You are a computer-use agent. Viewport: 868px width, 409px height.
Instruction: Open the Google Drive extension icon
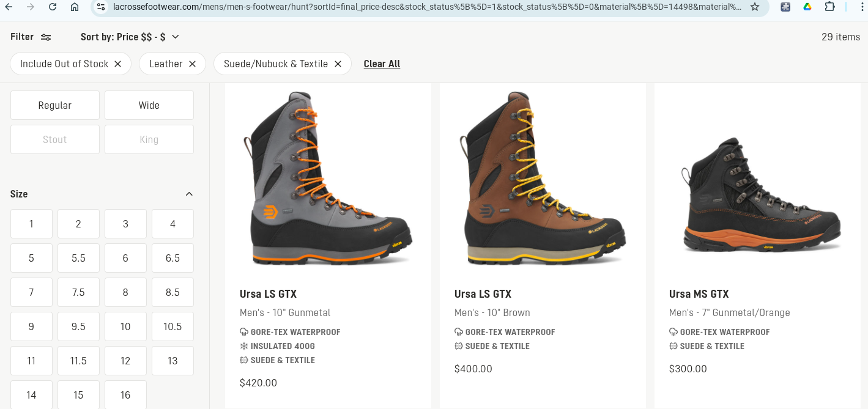point(807,7)
